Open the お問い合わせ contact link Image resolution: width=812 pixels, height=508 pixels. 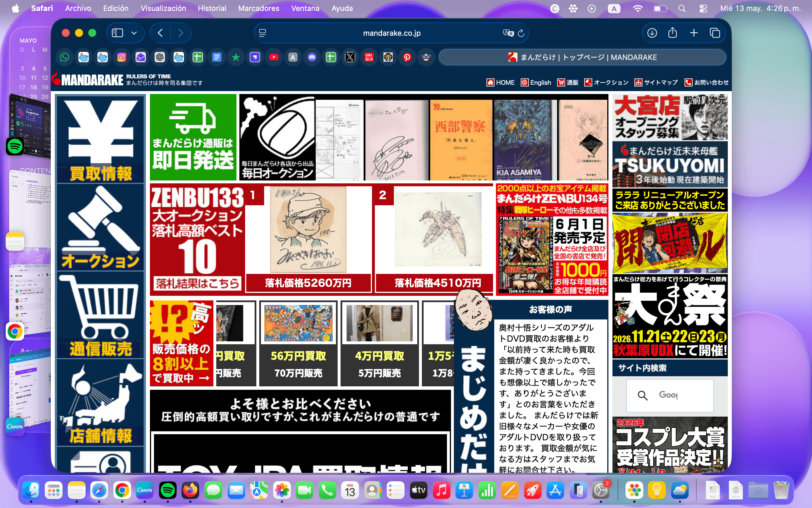[x=706, y=83]
